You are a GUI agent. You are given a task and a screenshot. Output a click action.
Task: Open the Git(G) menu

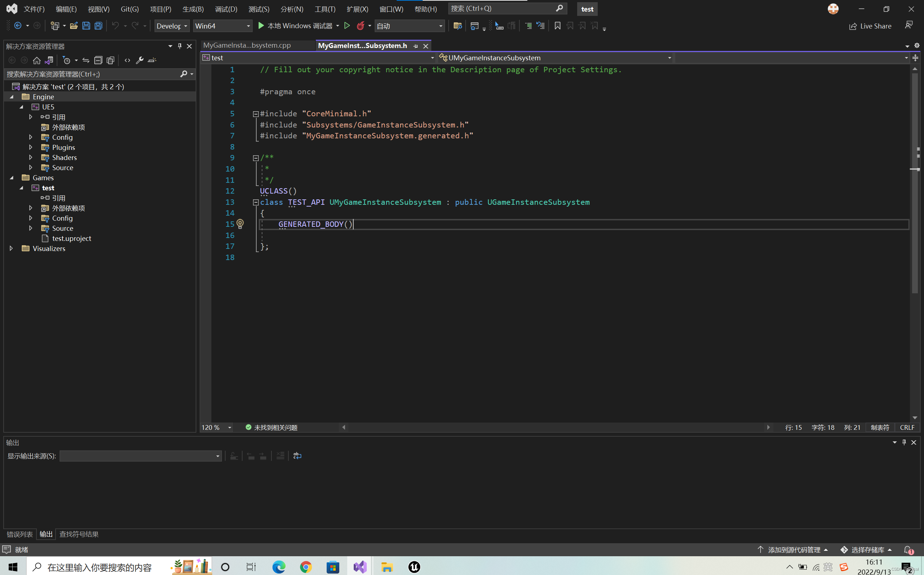130,9
